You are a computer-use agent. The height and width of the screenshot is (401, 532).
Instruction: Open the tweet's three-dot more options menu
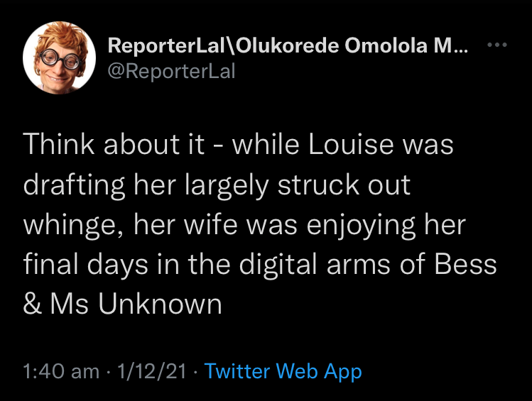[496, 45]
